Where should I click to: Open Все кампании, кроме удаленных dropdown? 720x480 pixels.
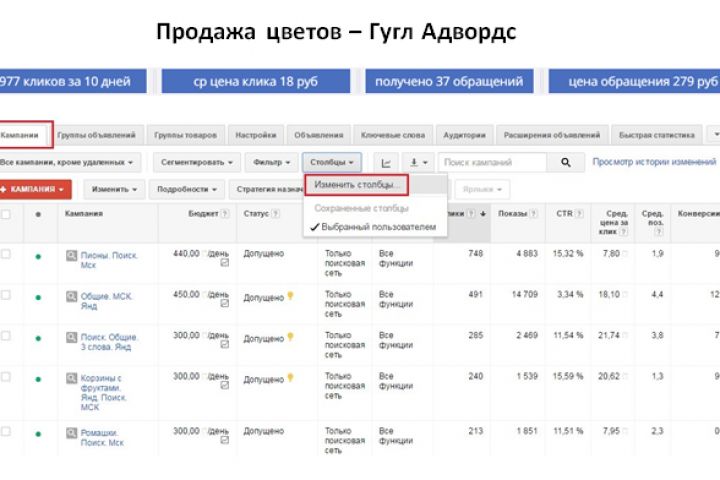click(69, 163)
